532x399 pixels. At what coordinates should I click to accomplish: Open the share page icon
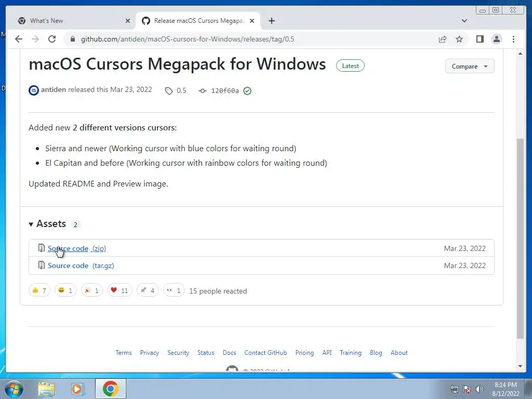click(443, 39)
